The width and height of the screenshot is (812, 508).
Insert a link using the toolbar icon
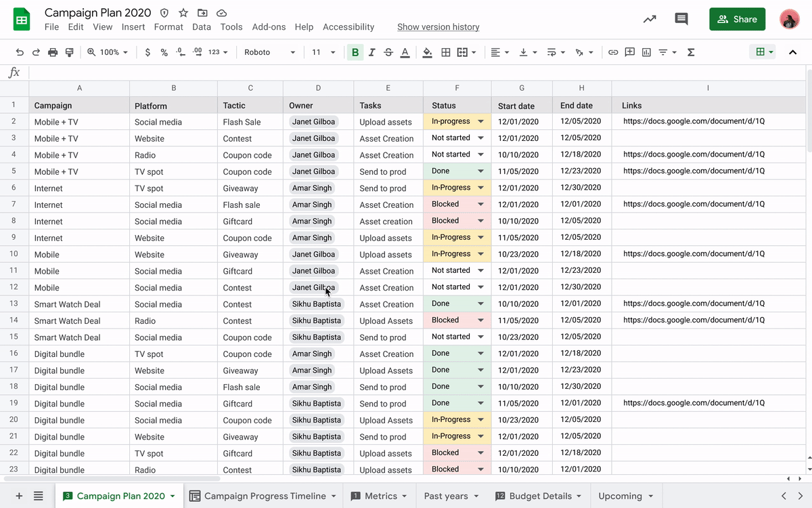tap(614, 51)
